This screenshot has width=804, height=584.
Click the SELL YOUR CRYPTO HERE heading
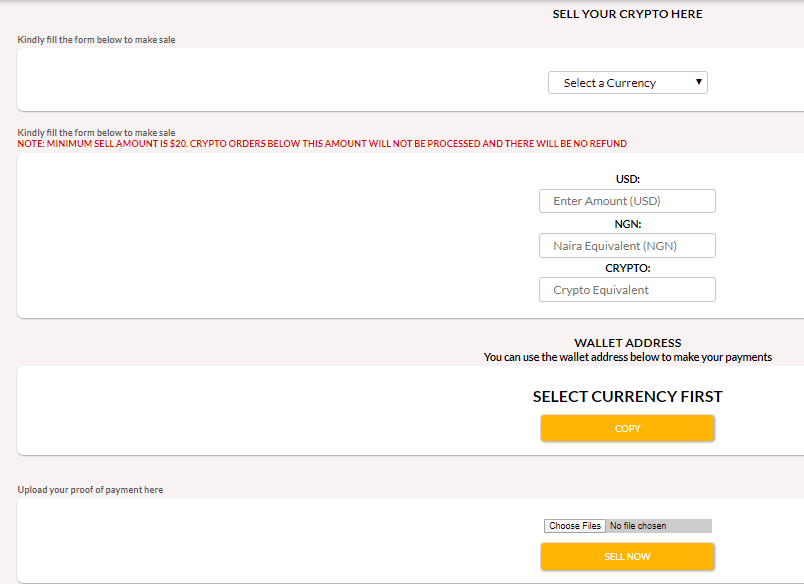pyautogui.click(x=627, y=14)
